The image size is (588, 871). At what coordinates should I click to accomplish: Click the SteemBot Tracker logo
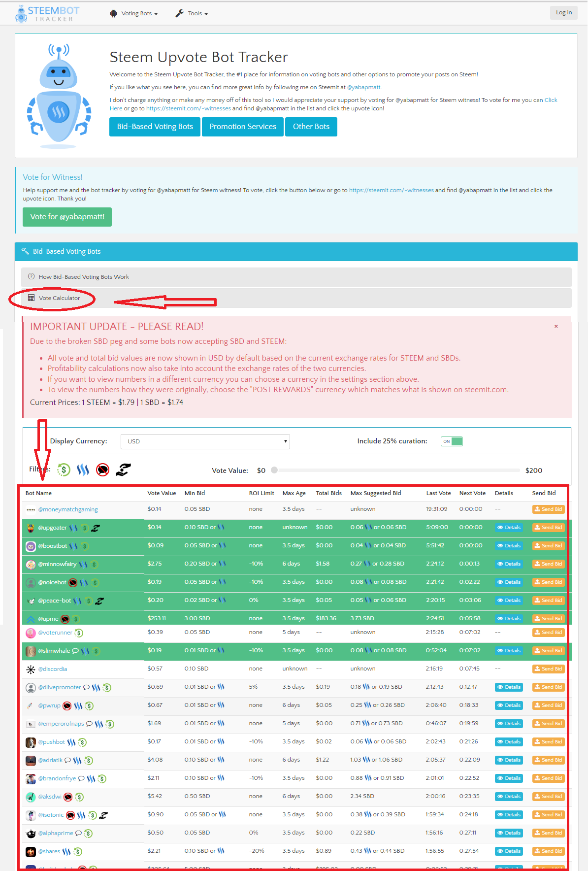48,14
